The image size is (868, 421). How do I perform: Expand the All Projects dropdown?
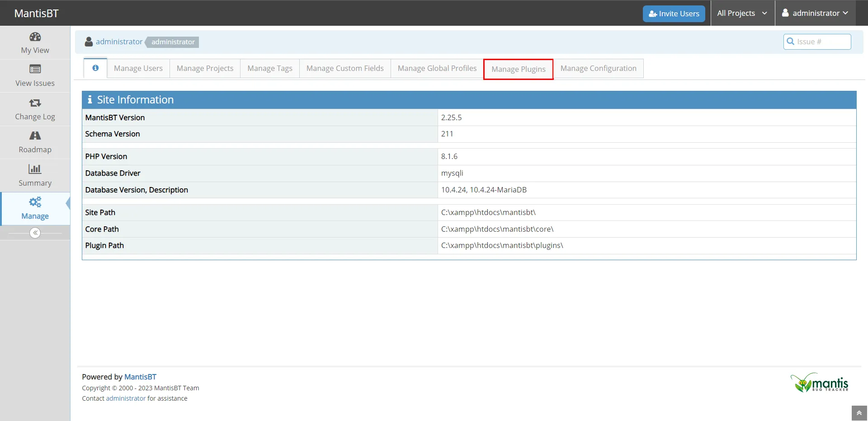pos(742,13)
